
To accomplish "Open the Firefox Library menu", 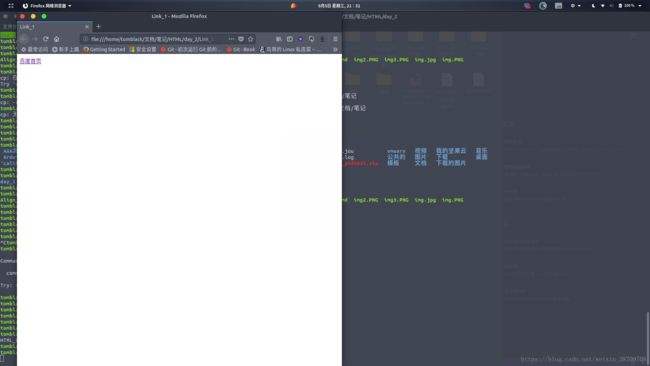I will (x=279, y=39).
